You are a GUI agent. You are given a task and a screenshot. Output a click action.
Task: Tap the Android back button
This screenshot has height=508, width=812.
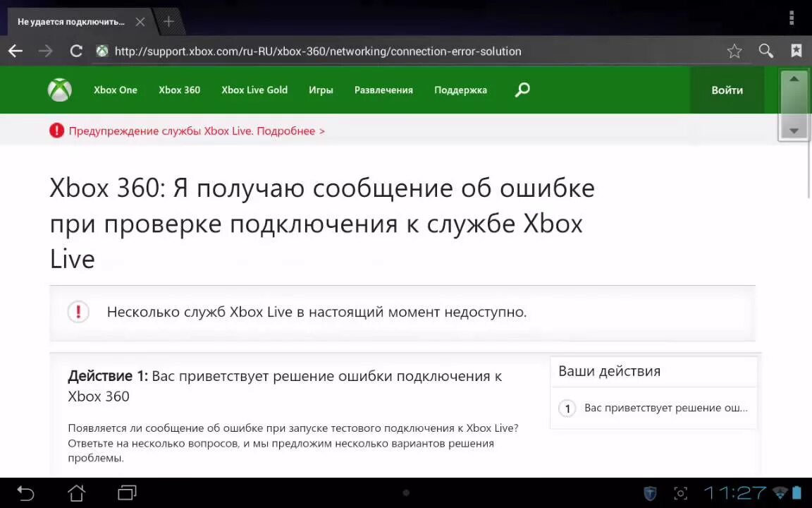tap(25, 493)
